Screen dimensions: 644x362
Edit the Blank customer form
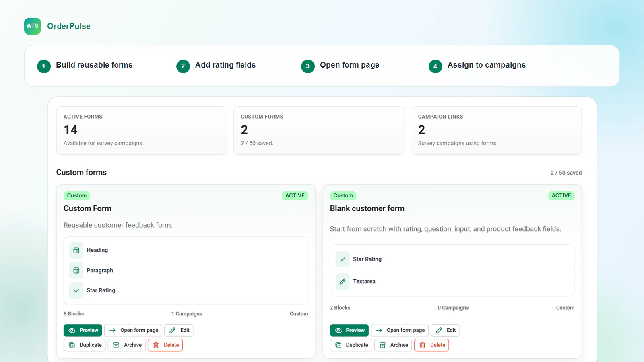click(x=446, y=330)
